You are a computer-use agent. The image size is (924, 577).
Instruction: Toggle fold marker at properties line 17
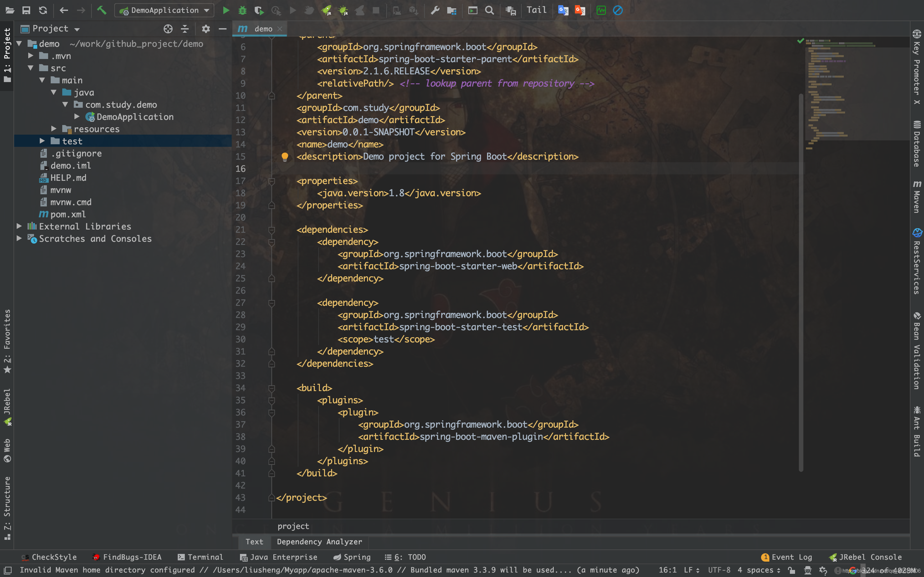271,181
